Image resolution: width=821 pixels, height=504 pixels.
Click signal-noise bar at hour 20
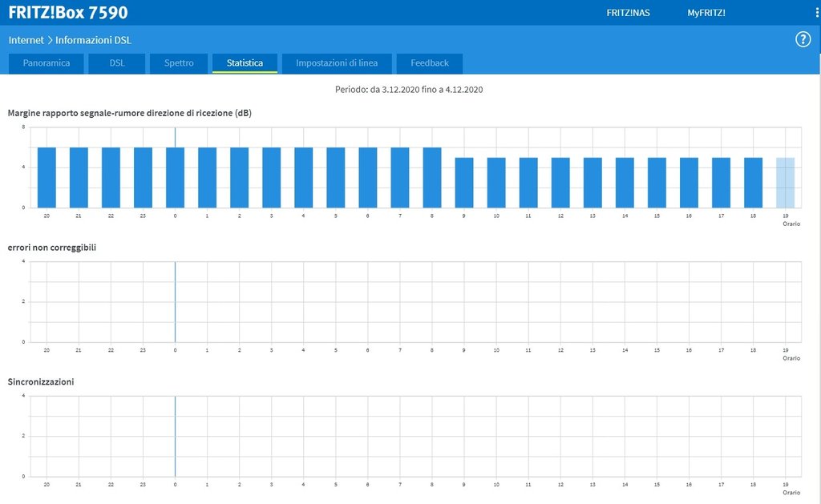pos(47,177)
